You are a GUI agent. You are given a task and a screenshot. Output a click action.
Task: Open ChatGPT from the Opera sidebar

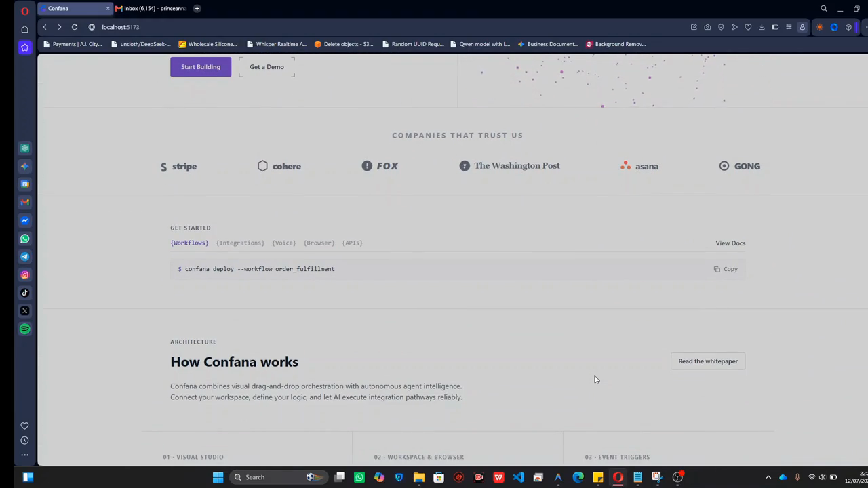click(25, 148)
